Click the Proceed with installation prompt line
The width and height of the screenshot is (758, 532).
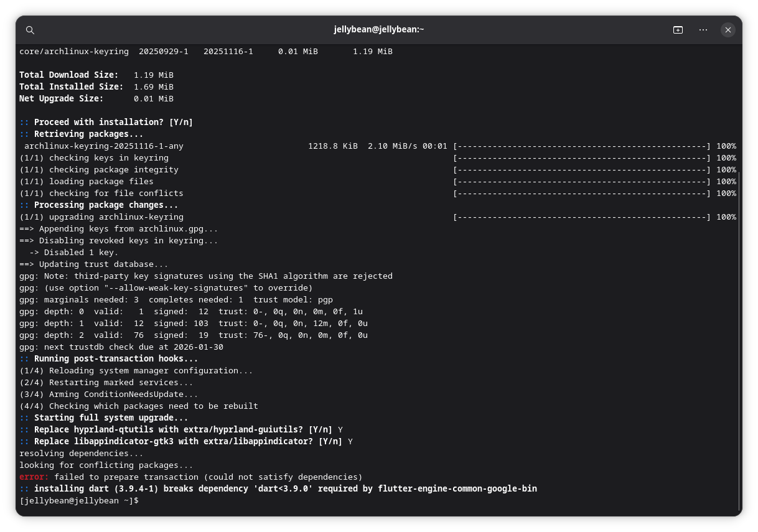pyautogui.click(x=106, y=122)
